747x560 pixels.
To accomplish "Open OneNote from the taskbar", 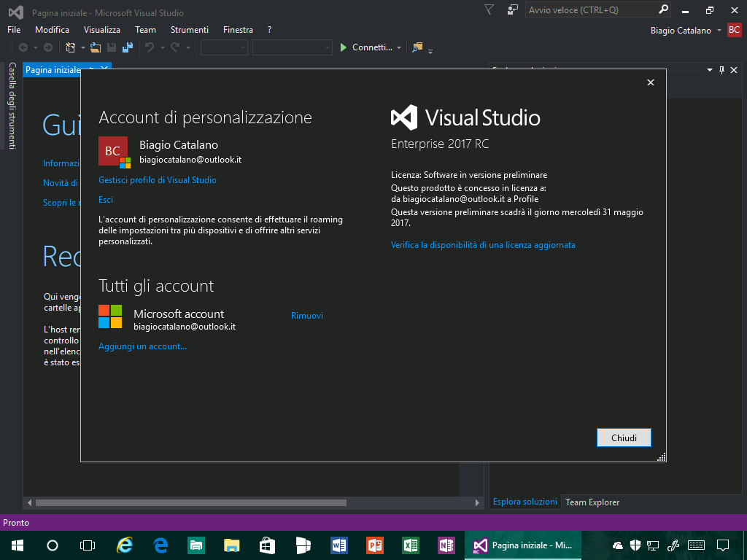I will tap(446, 545).
